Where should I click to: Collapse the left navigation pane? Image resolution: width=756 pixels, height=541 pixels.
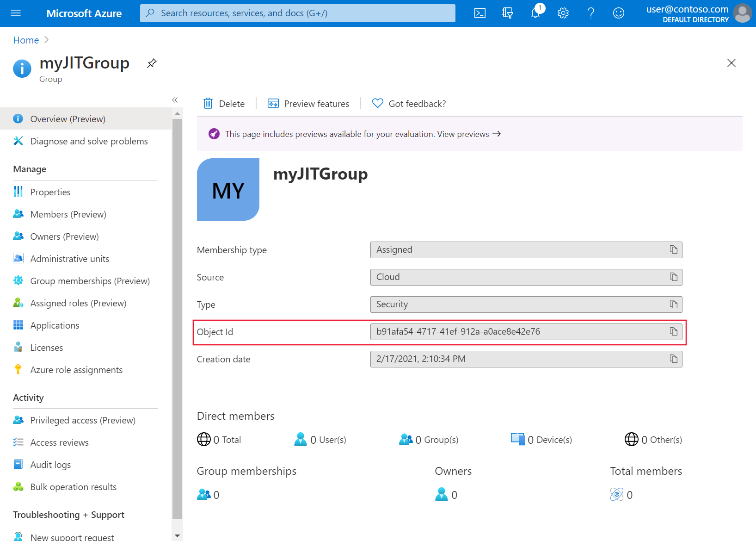pos(175,99)
